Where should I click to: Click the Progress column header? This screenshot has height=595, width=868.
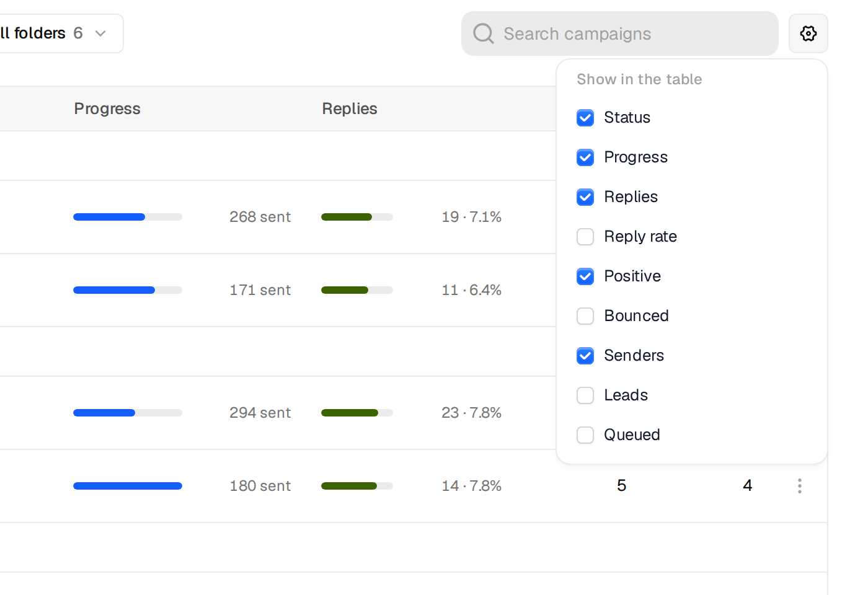107,108
